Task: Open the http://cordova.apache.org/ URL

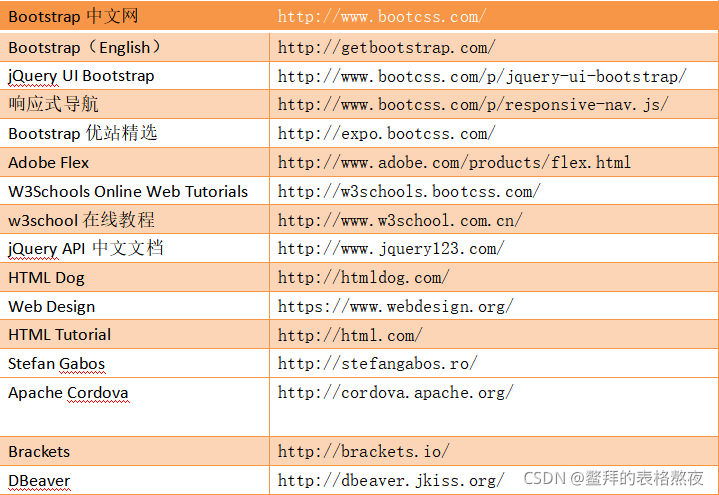Action: [396, 393]
